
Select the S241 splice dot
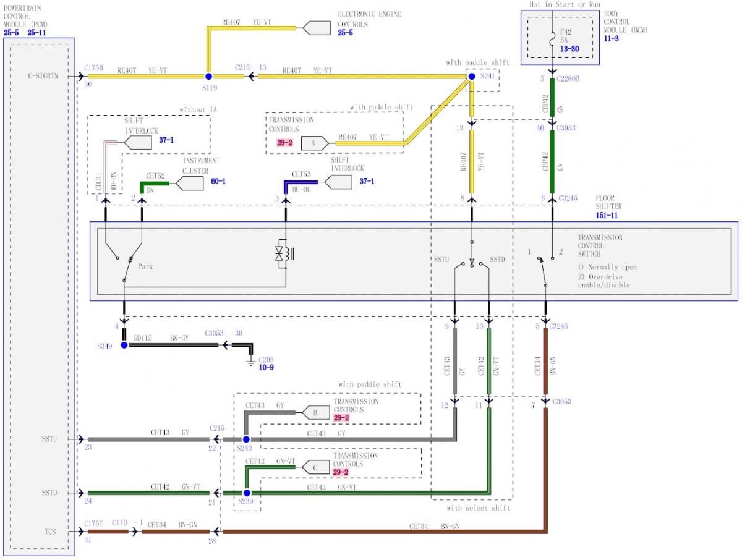coord(471,77)
